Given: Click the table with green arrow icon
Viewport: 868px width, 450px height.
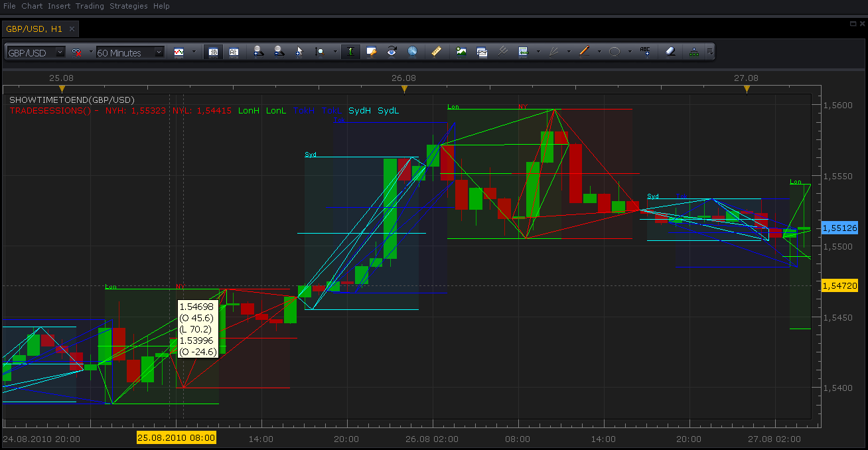Looking at the screenshot, I should point(523,52).
